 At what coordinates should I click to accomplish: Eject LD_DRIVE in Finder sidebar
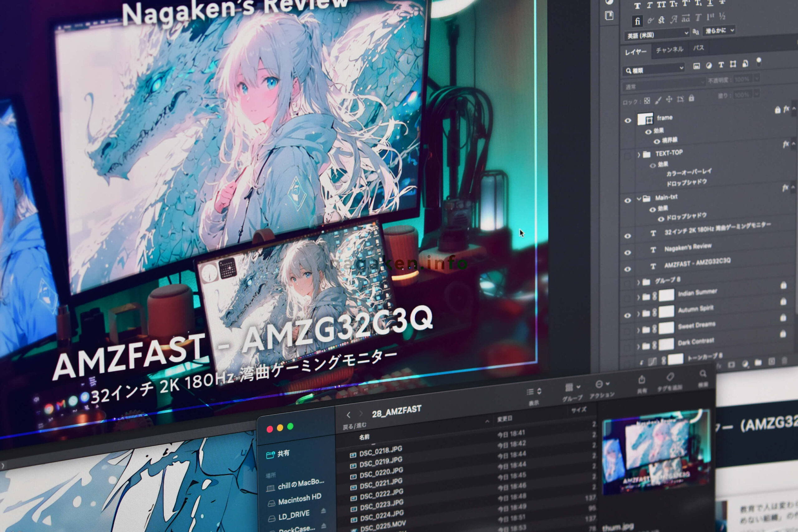pos(323,510)
